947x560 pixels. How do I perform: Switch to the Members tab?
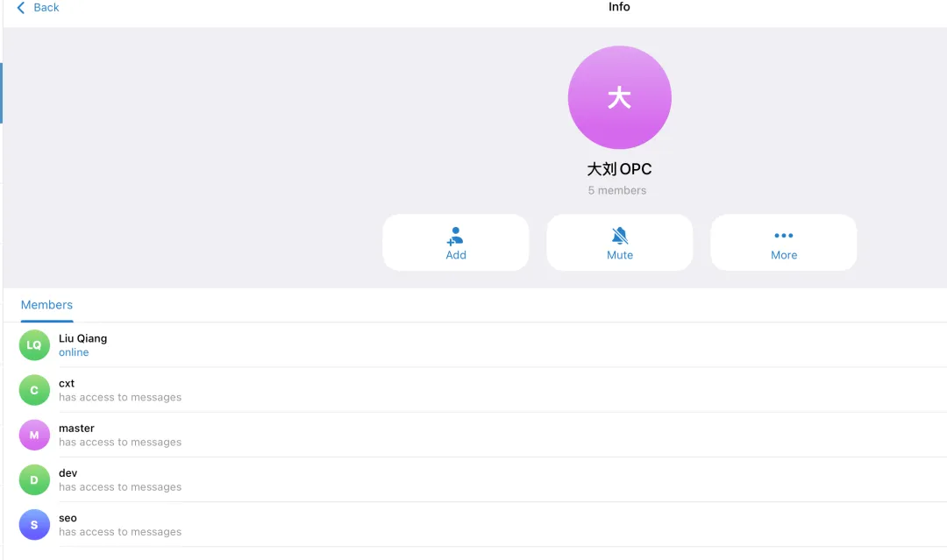(46, 305)
